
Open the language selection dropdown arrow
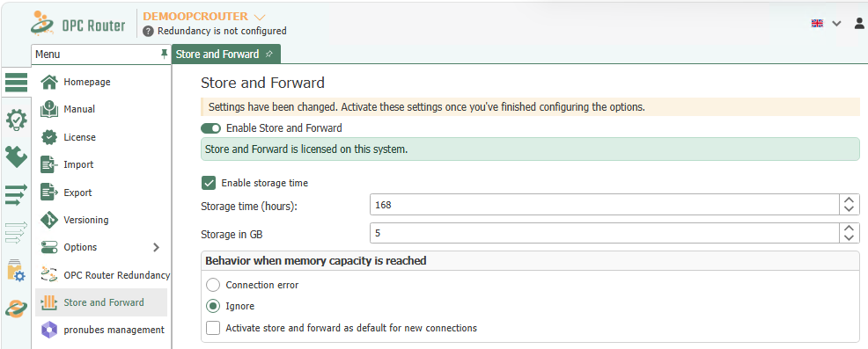click(x=836, y=24)
